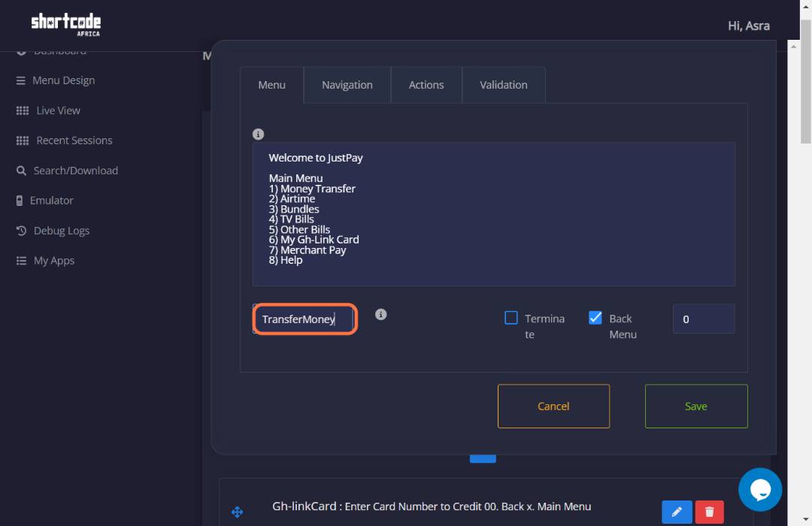
Task: Click info icon above menu text area
Action: (258, 134)
